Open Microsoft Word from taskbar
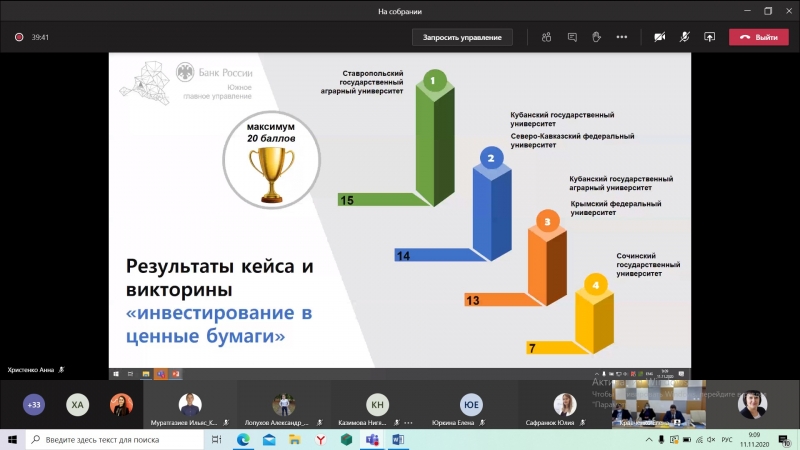This screenshot has height=450, width=800. pos(398,439)
